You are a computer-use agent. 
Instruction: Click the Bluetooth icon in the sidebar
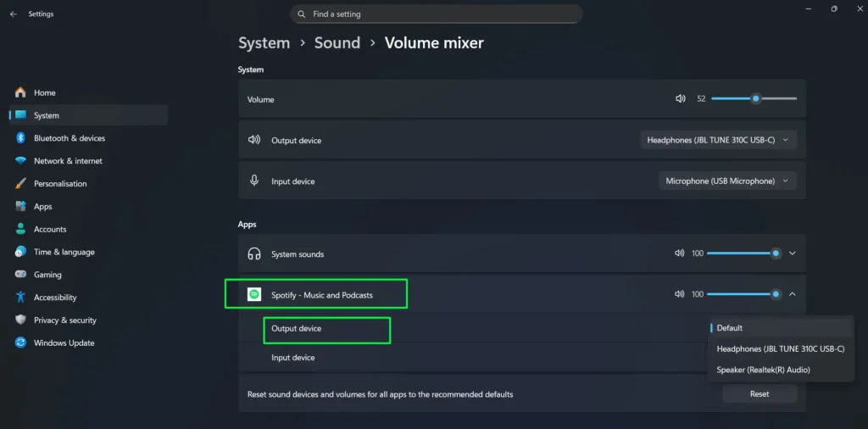click(20, 138)
